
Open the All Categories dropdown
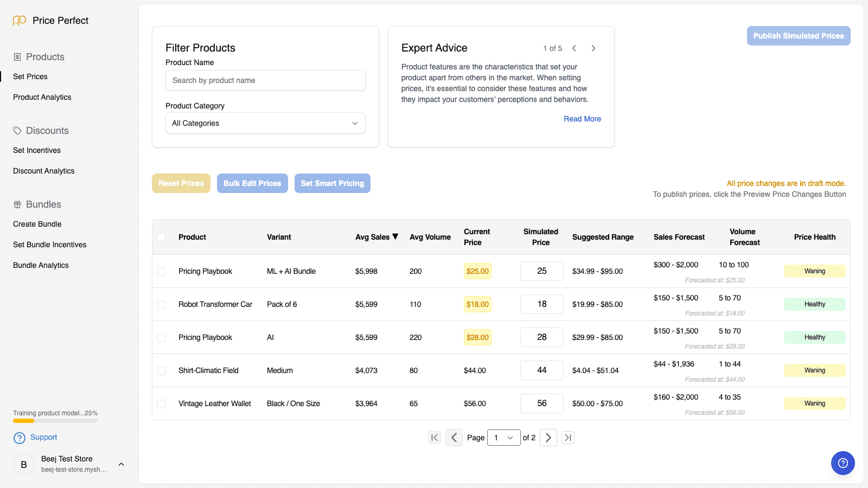coord(265,123)
